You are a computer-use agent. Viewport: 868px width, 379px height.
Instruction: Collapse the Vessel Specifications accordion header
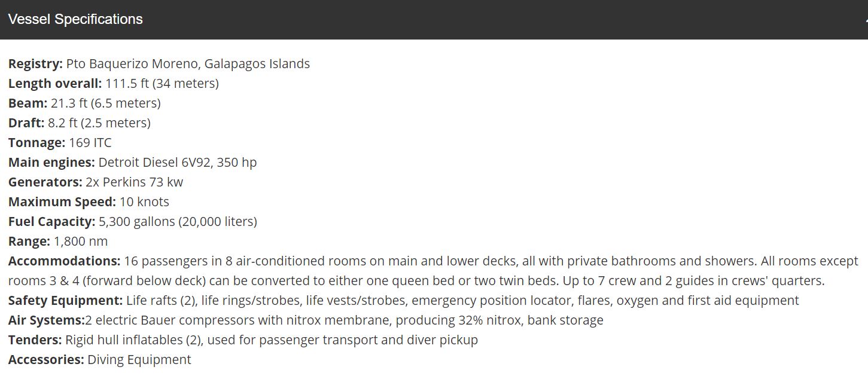(x=434, y=19)
